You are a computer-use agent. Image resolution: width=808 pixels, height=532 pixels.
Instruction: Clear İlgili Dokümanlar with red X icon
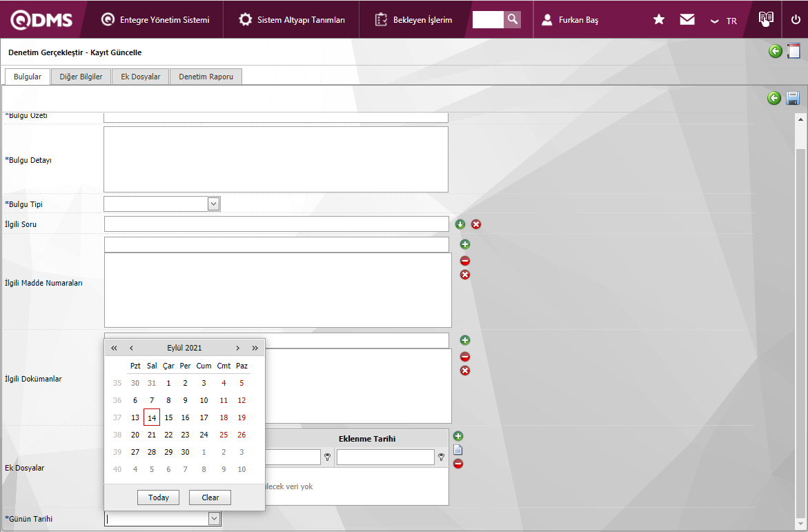[465, 371]
